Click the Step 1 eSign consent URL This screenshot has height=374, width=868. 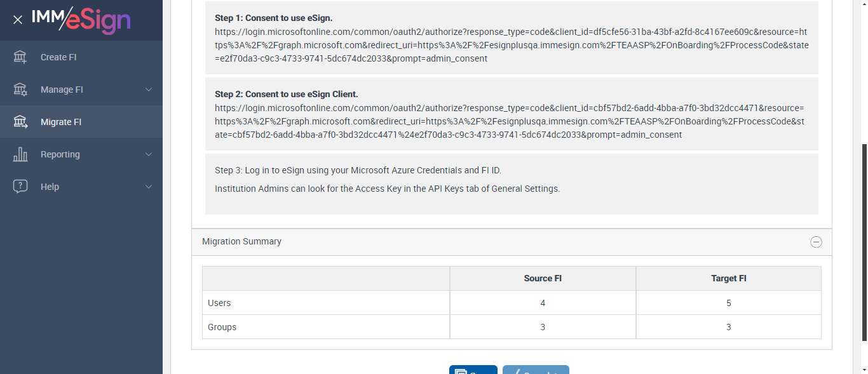511,45
